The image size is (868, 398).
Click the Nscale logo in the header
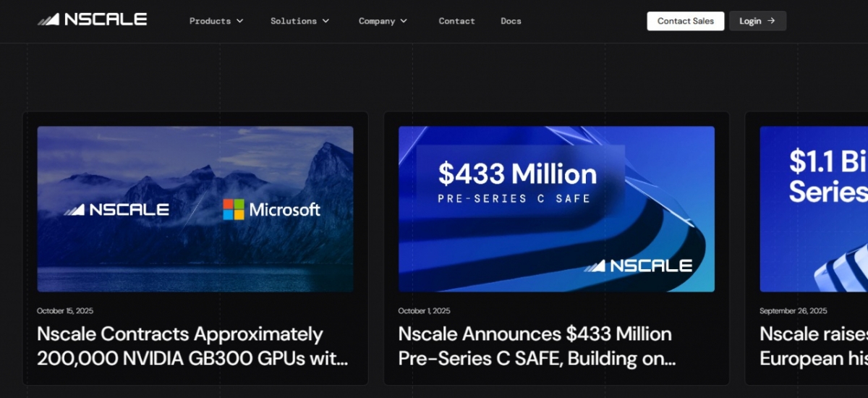point(92,20)
